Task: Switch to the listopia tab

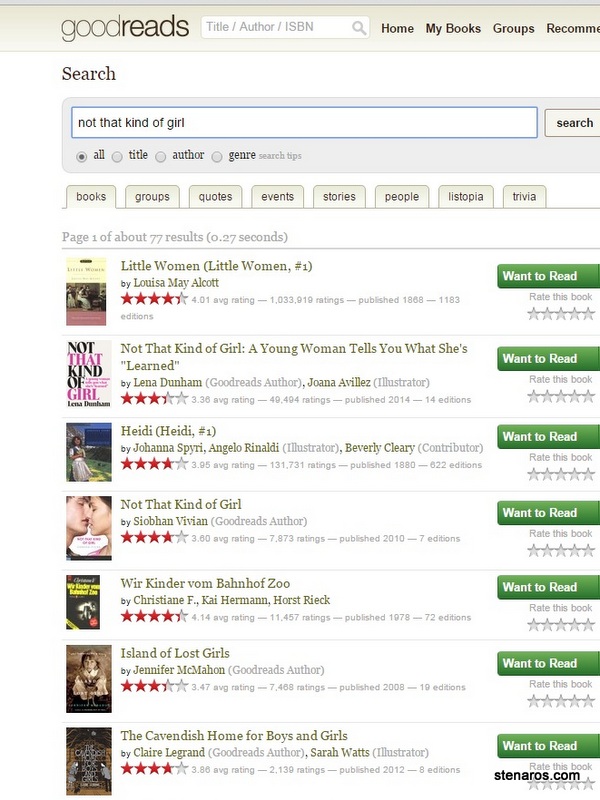Action: [466, 197]
